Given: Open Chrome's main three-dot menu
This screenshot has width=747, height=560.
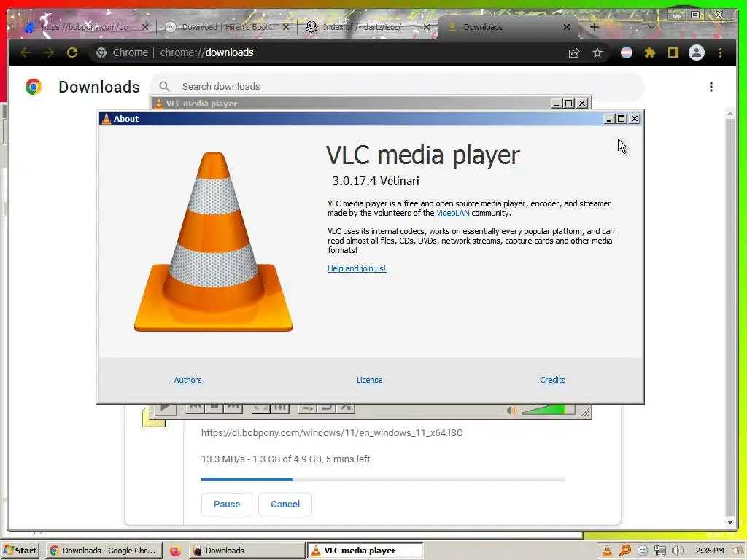Looking at the screenshot, I should (720, 52).
